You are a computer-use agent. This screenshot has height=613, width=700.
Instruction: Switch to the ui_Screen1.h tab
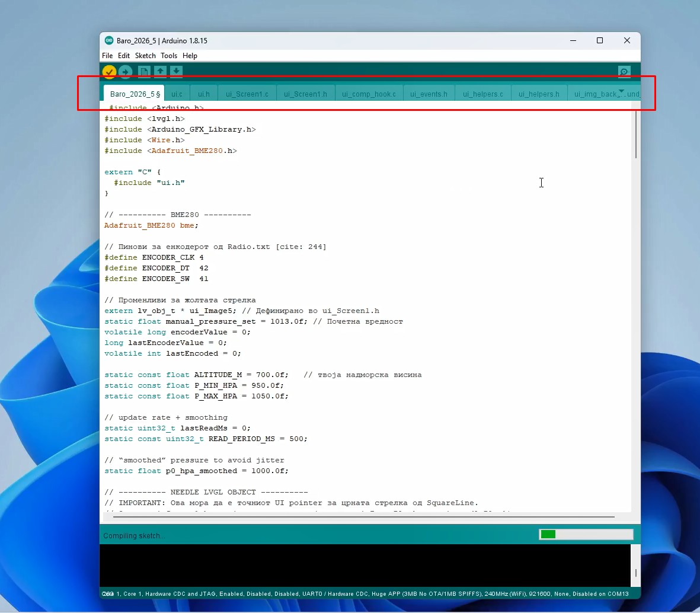point(305,94)
